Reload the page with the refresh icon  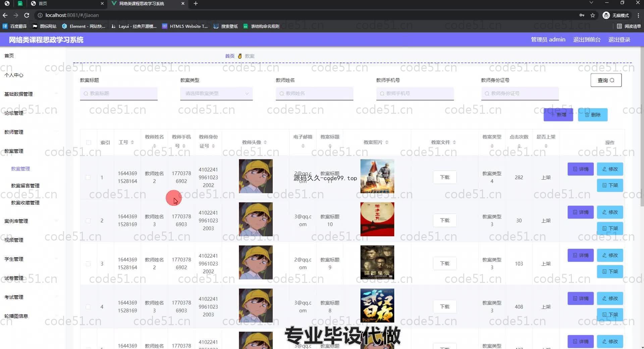(27, 15)
